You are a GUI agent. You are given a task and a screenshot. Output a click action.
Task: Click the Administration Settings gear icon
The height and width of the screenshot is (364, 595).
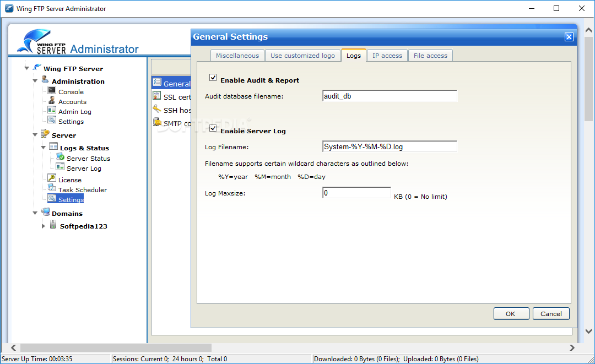[52, 120]
